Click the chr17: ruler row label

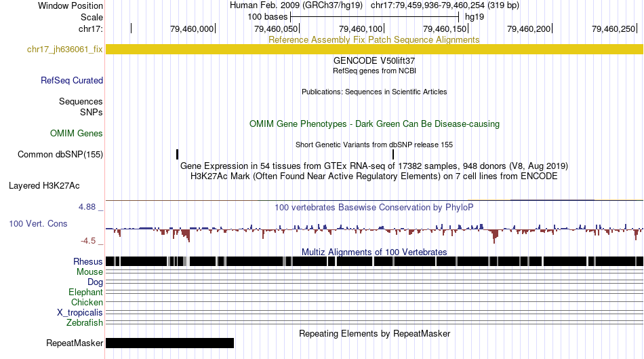click(x=90, y=29)
